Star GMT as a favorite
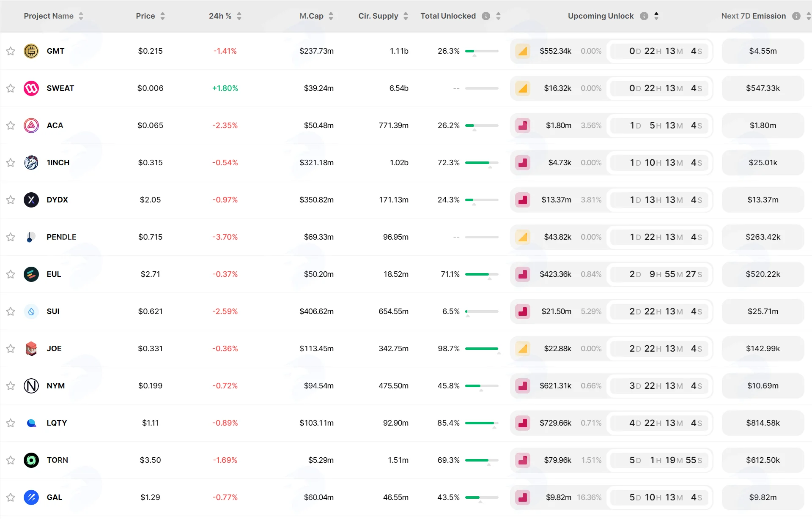Screen dimensions: 812x519 click(x=11, y=51)
